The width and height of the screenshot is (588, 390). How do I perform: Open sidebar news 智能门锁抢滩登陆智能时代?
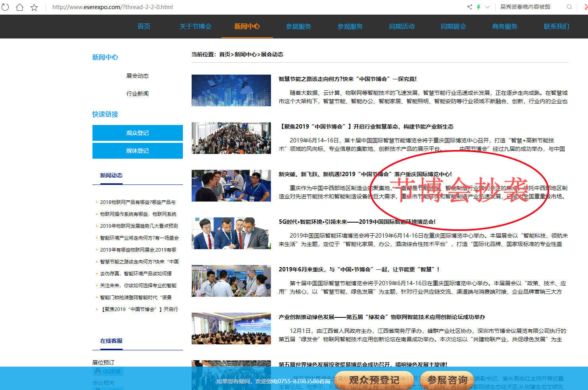tap(136, 298)
